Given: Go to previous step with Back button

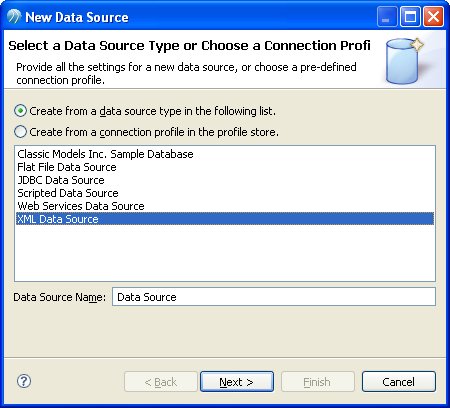Looking at the screenshot, I should click(161, 382).
